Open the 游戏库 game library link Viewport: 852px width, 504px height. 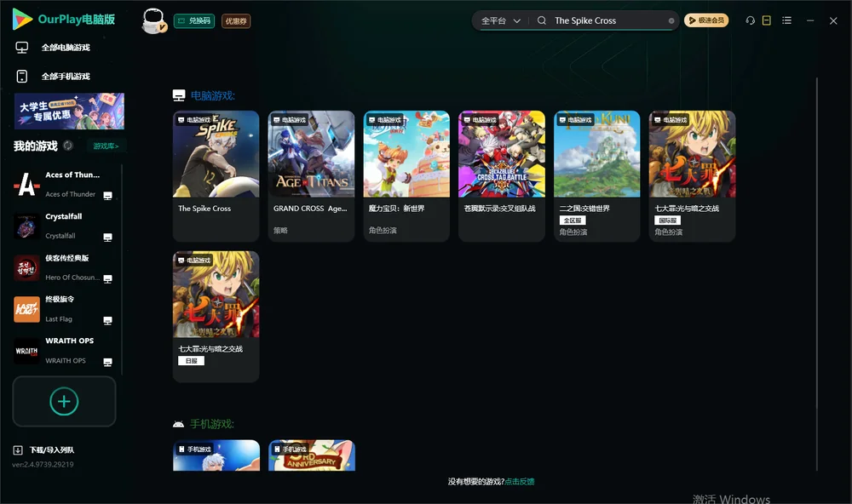point(106,146)
